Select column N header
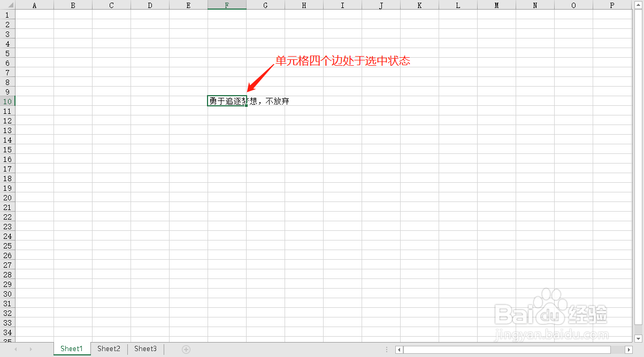 (535, 5)
